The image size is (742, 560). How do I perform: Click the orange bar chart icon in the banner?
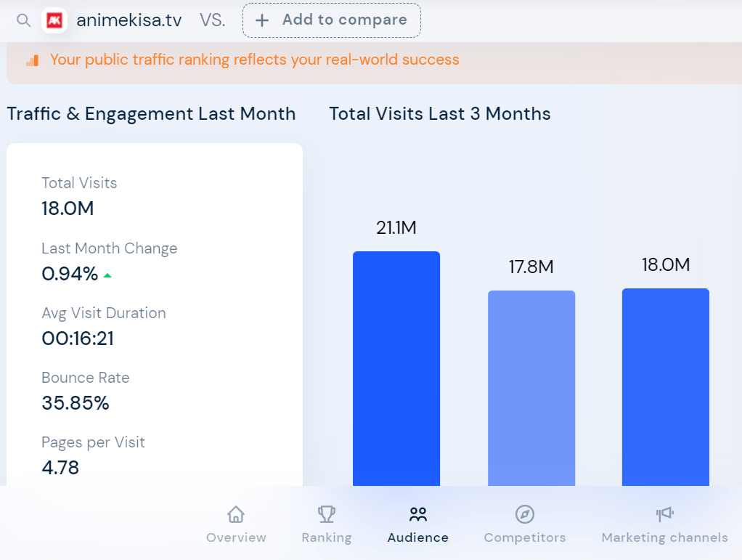(x=32, y=60)
